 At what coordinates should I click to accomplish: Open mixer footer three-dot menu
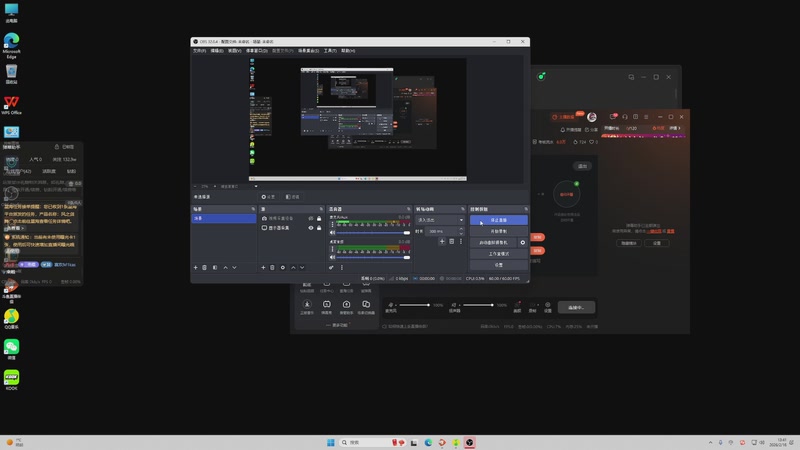(x=342, y=267)
